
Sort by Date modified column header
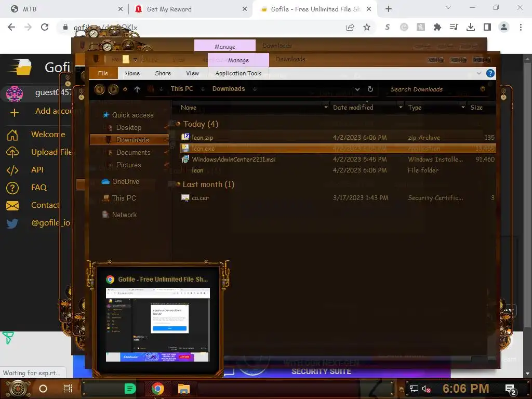353,108
